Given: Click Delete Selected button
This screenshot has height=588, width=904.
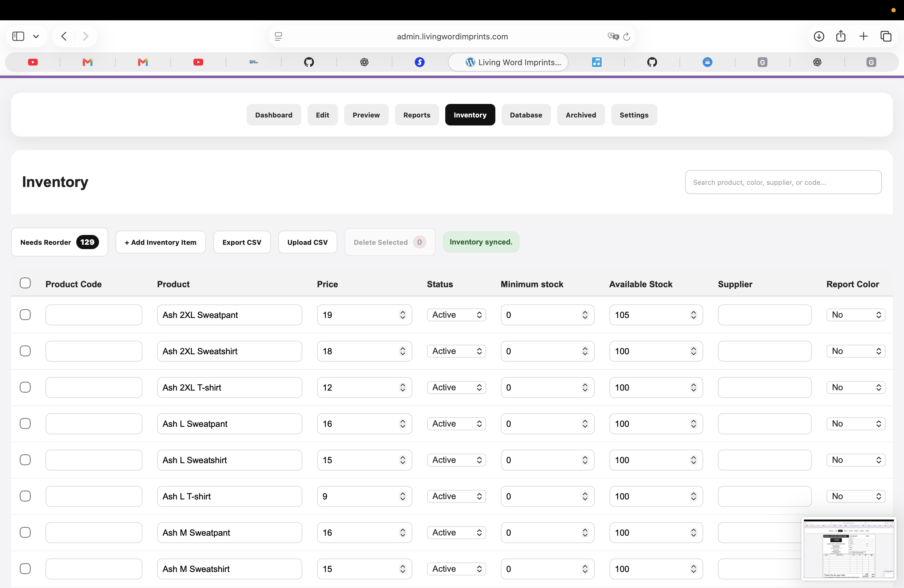Looking at the screenshot, I should tap(390, 242).
